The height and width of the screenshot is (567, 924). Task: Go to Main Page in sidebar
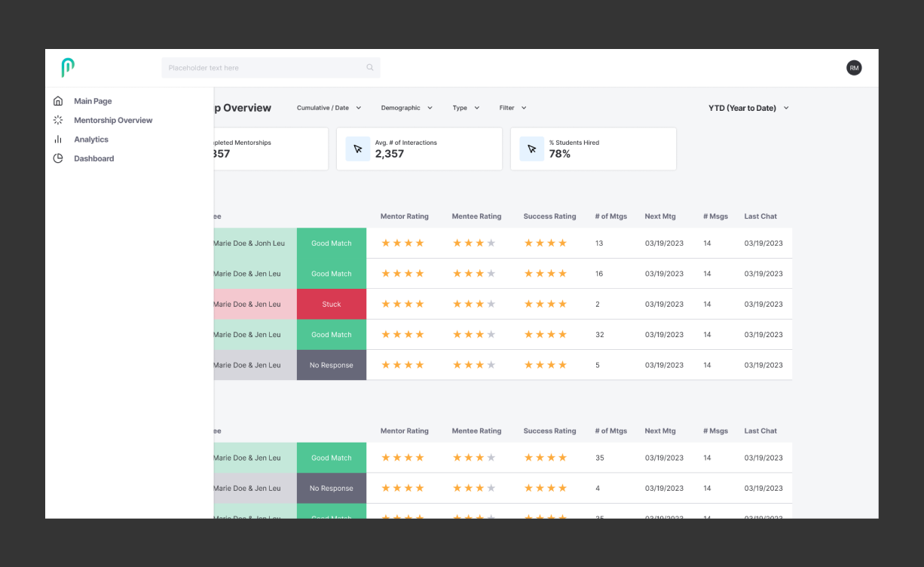[93, 101]
